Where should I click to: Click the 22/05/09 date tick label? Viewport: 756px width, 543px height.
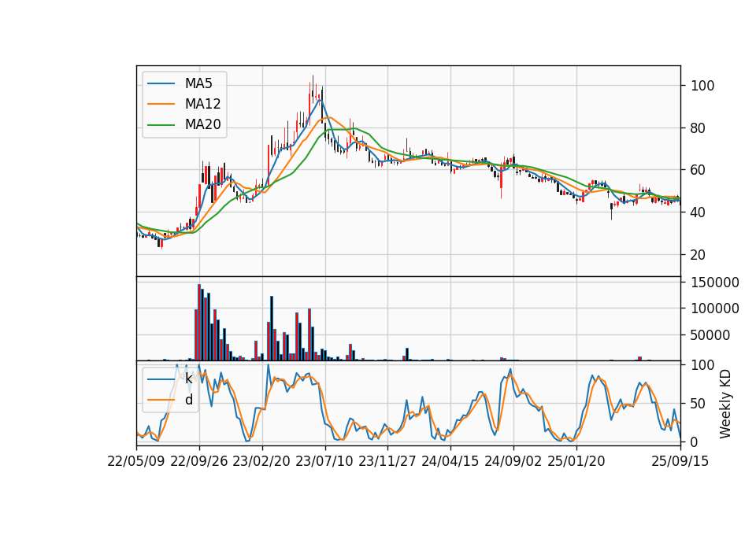coord(136,461)
